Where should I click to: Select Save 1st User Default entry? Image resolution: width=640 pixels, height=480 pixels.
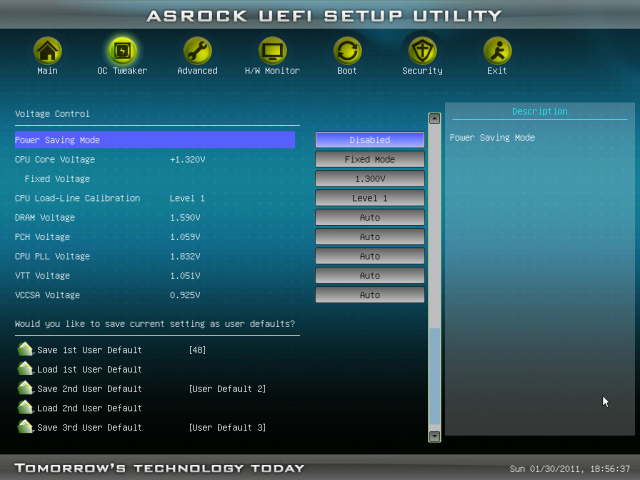coord(89,350)
